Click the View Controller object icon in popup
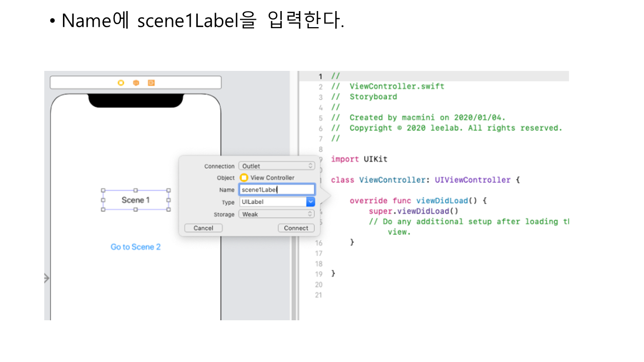The height and width of the screenshot is (362, 644). coord(244,177)
